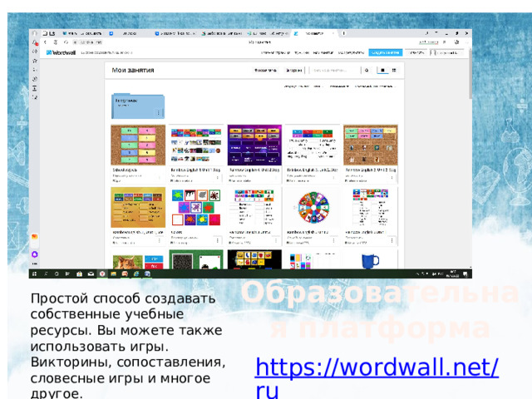Open the cat photo activity thumbnail
Image resolution: width=532 pixels, height=399 pixels.
pyautogui.click(x=138, y=260)
